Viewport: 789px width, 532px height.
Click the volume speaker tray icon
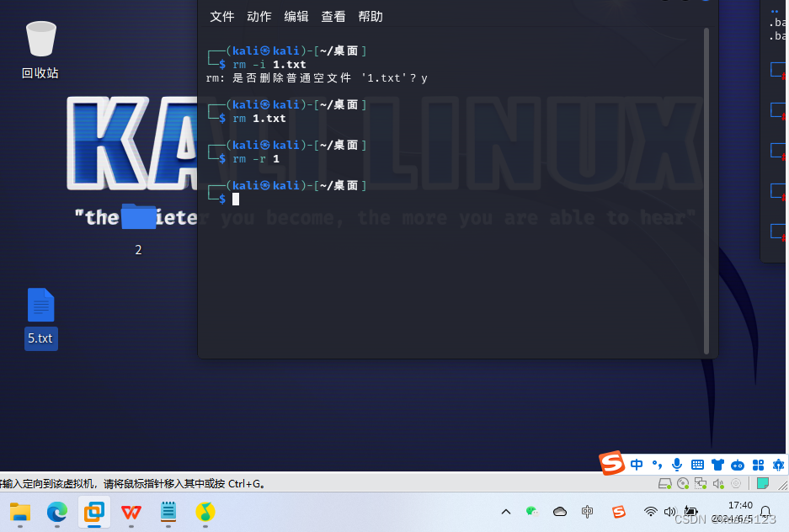(x=670, y=512)
